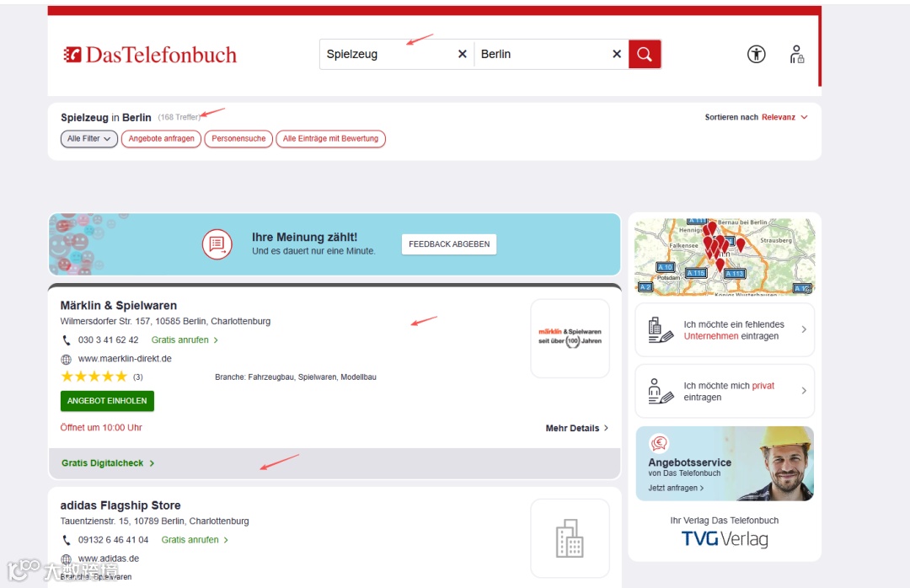
Task: Click Gratis anrufen for Märklin
Action: pyautogui.click(x=185, y=340)
